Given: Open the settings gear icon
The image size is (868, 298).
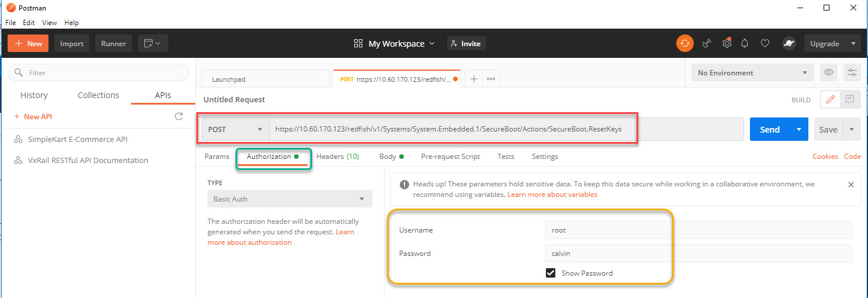Looking at the screenshot, I should coord(727,43).
